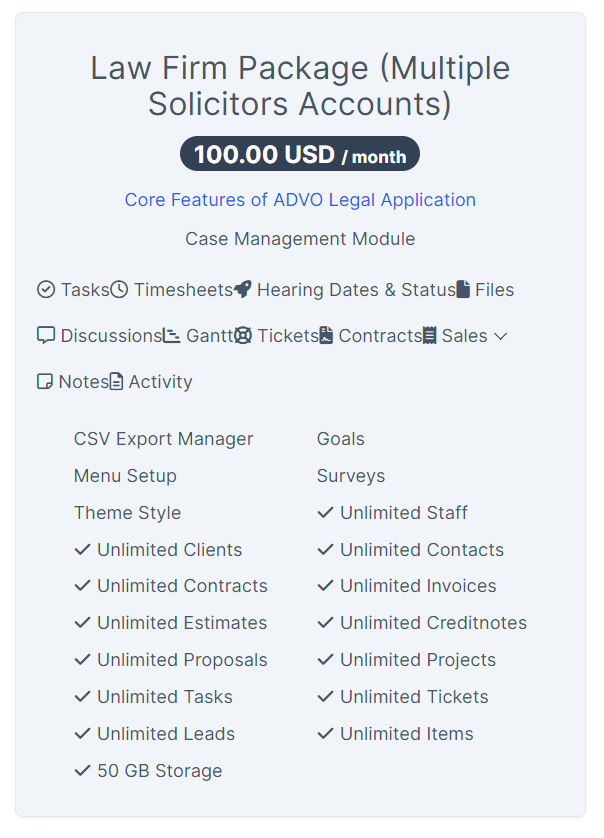Click the CSV Export Manager item
This screenshot has height=838, width=604.
(163, 439)
